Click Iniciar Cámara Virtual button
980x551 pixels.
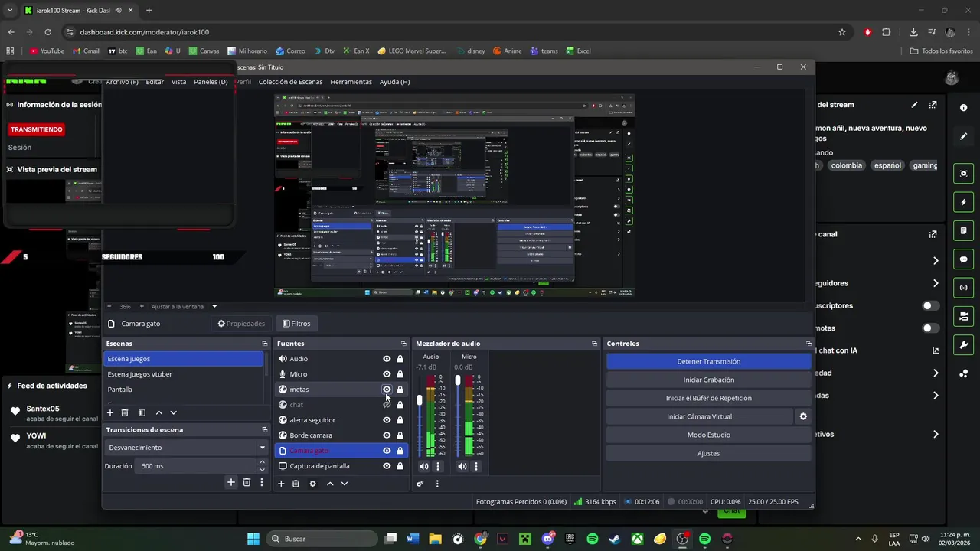(699, 416)
